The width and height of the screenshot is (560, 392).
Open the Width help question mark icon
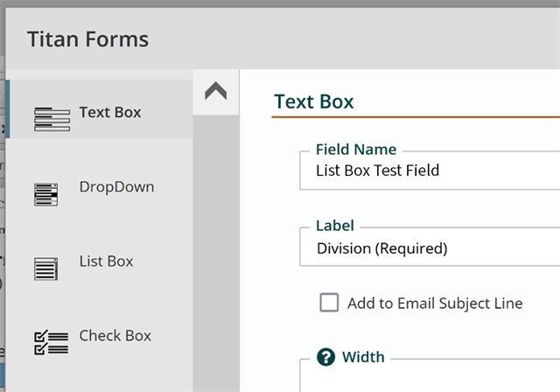pyautogui.click(x=325, y=357)
